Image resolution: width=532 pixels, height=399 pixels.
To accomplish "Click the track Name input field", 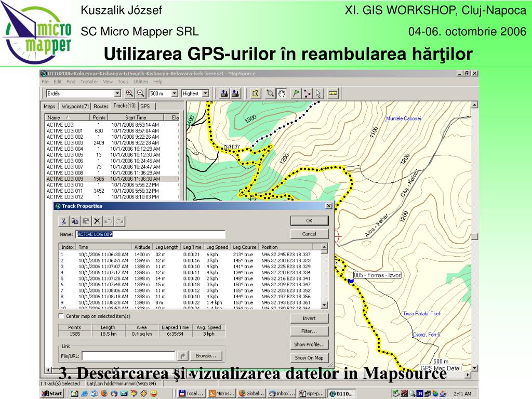I will click(150, 234).
